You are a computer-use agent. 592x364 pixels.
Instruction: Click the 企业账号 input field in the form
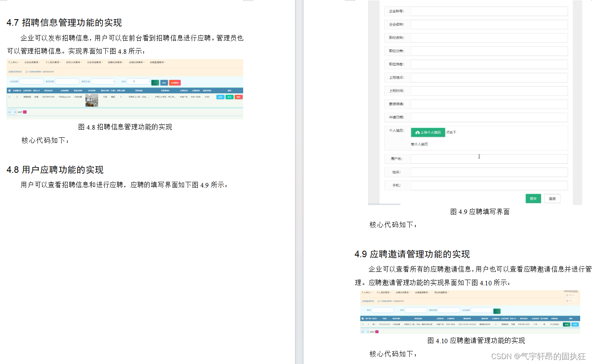pos(489,11)
